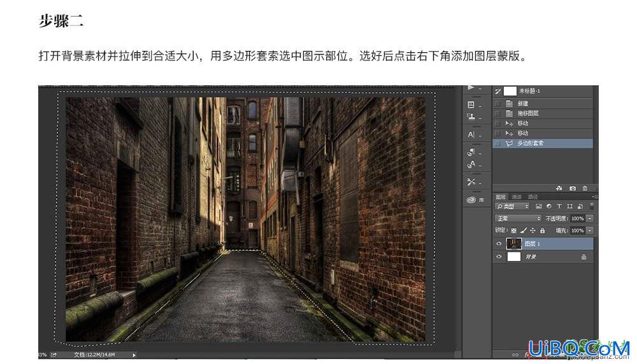This screenshot has width=637, height=364.
Task: Open the Actions play icon in dock
Action: coord(471,88)
